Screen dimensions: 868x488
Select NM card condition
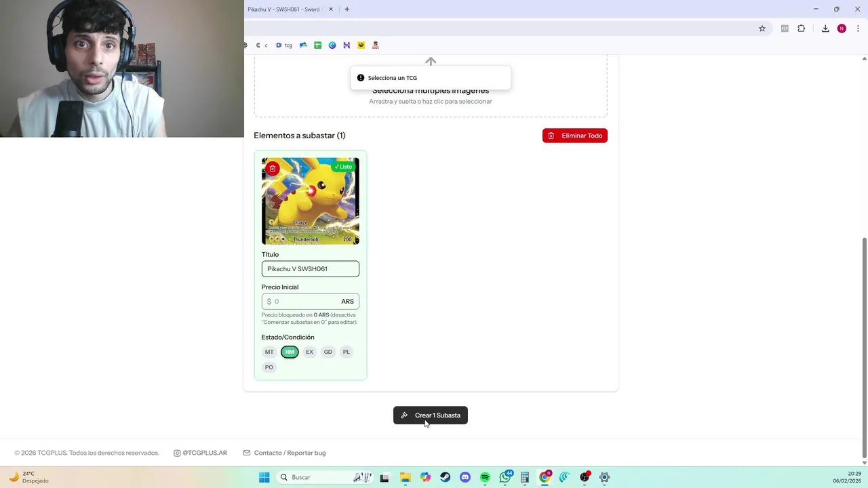(290, 352)
